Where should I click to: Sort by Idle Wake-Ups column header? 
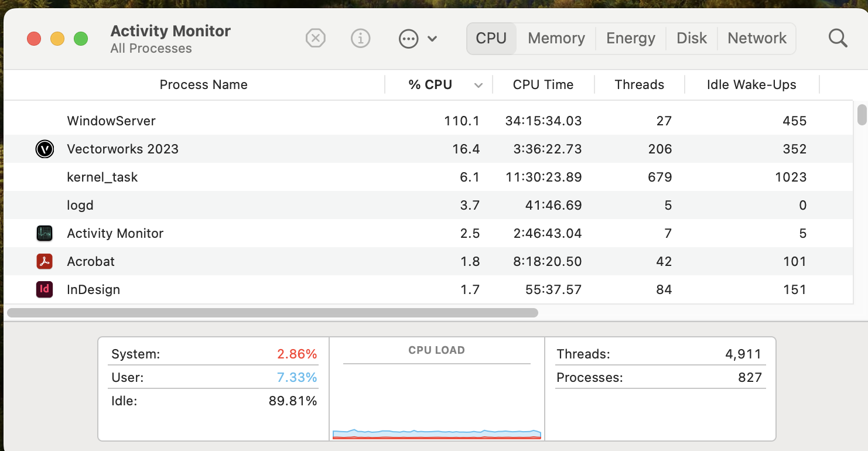tap(751, 85)
